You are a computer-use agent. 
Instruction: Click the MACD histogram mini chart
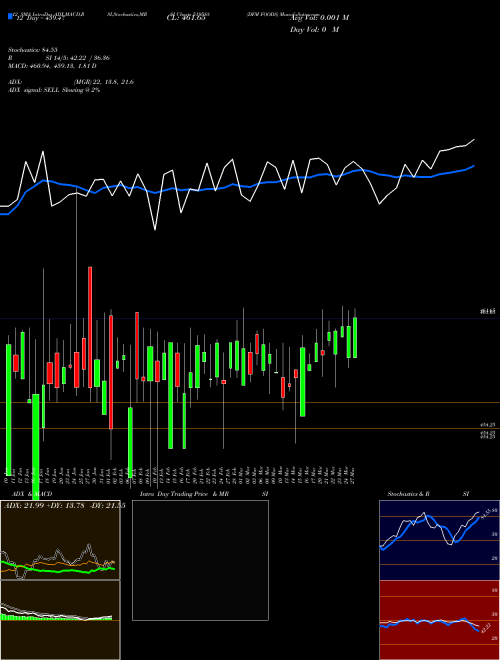[x=60, y=620]
